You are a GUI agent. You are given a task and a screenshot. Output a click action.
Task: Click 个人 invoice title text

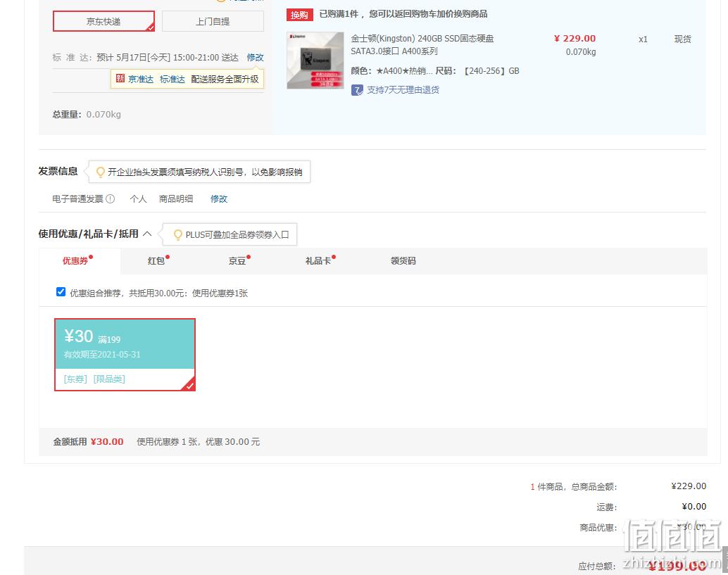[139, 199]
